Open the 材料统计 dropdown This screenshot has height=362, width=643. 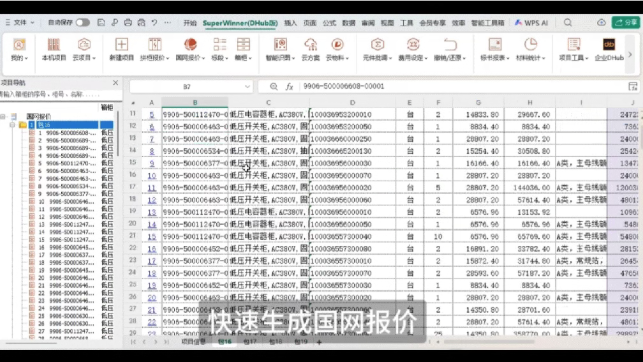531,50
